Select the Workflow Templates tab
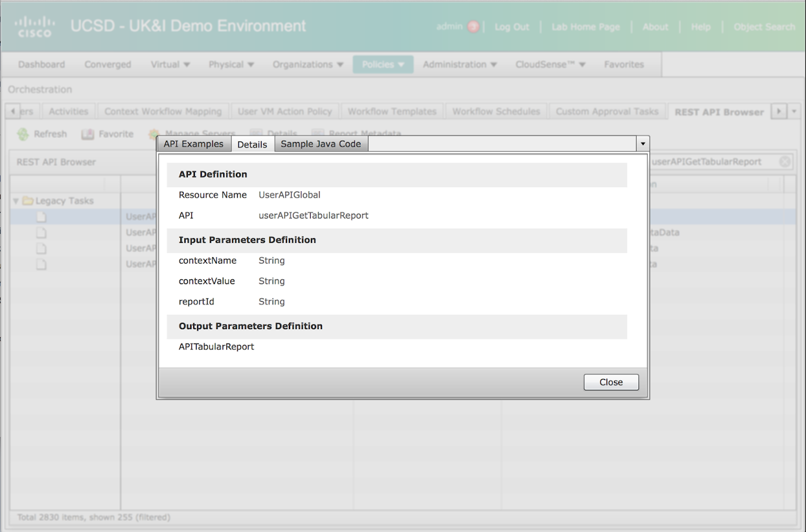This screenshot has height=532, width=806. click(392, 111)
